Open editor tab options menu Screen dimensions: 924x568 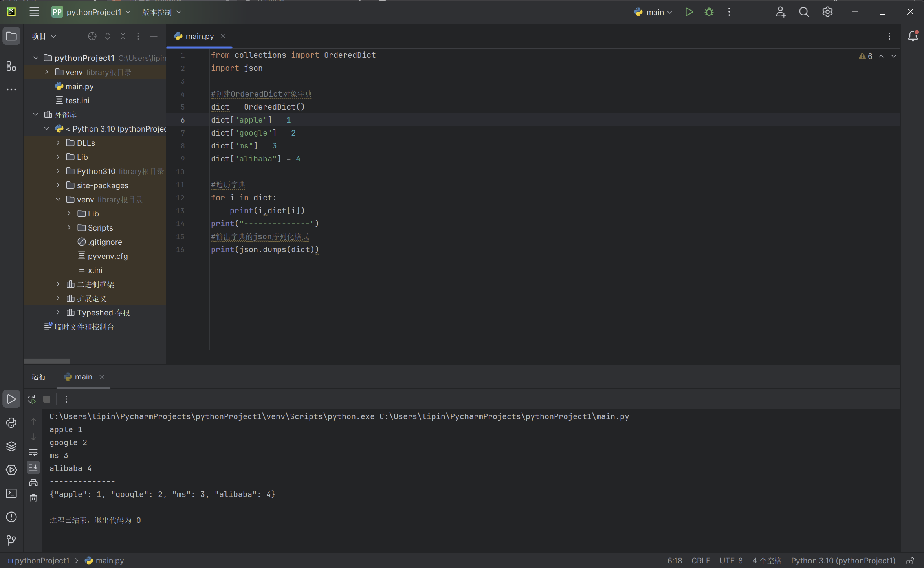pyautogui.click(x=889, y=36)
